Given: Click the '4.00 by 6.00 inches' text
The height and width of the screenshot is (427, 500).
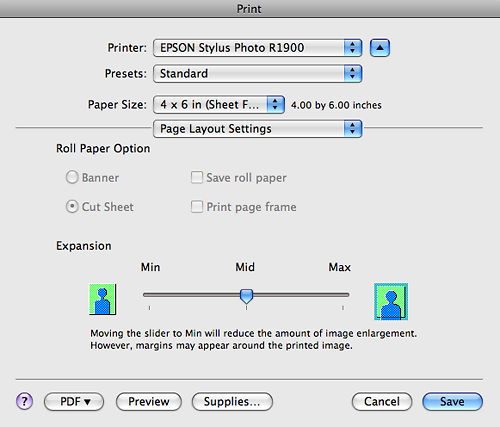Looking at the screenshot, I should coord(336,105).
